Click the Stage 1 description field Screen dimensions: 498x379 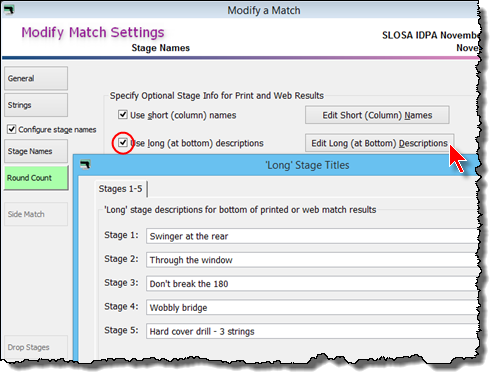pyautogui.click(x=312, y=236)
